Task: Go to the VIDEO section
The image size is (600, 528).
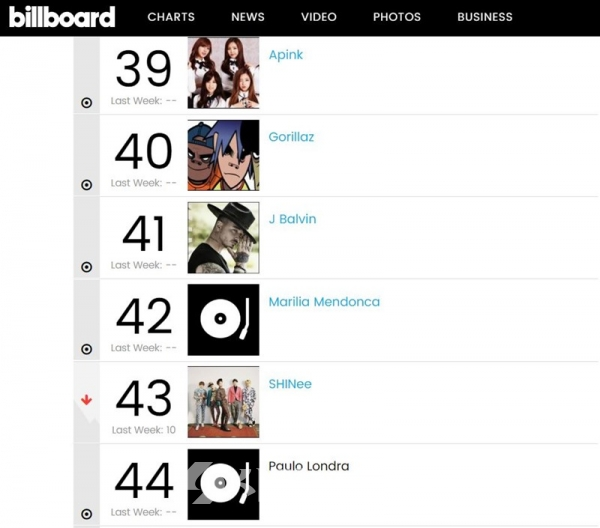Action: [x=319, y=17]
